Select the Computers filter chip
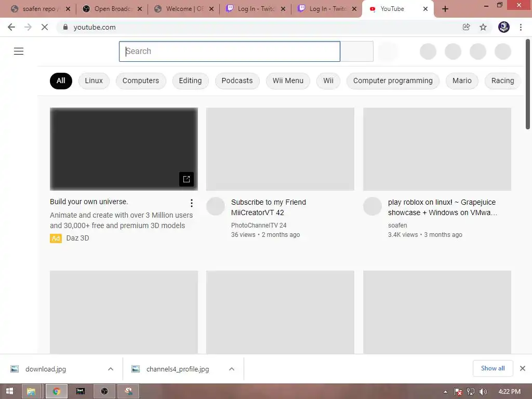The image size is (532, 399). click(141, 81)
